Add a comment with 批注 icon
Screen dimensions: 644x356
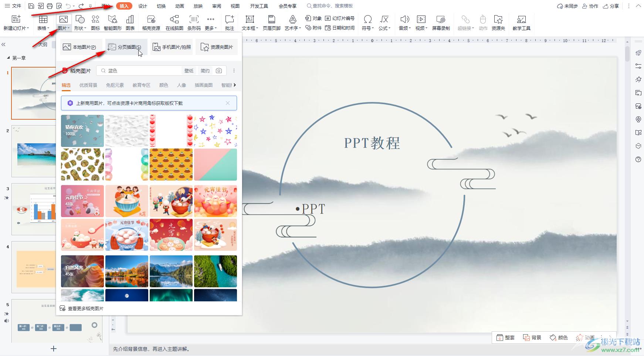tap(230, 19)
